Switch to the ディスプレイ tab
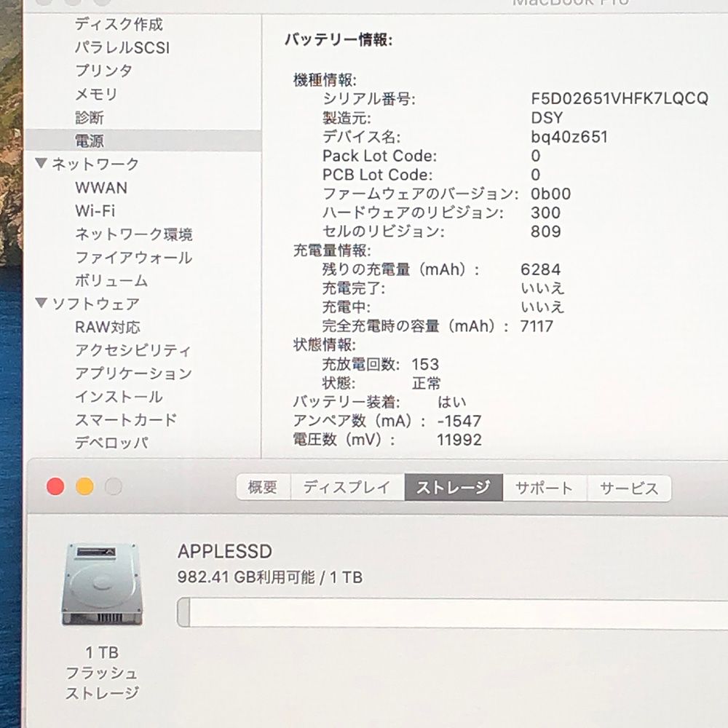728x728 pixels. tap(347, 488)
